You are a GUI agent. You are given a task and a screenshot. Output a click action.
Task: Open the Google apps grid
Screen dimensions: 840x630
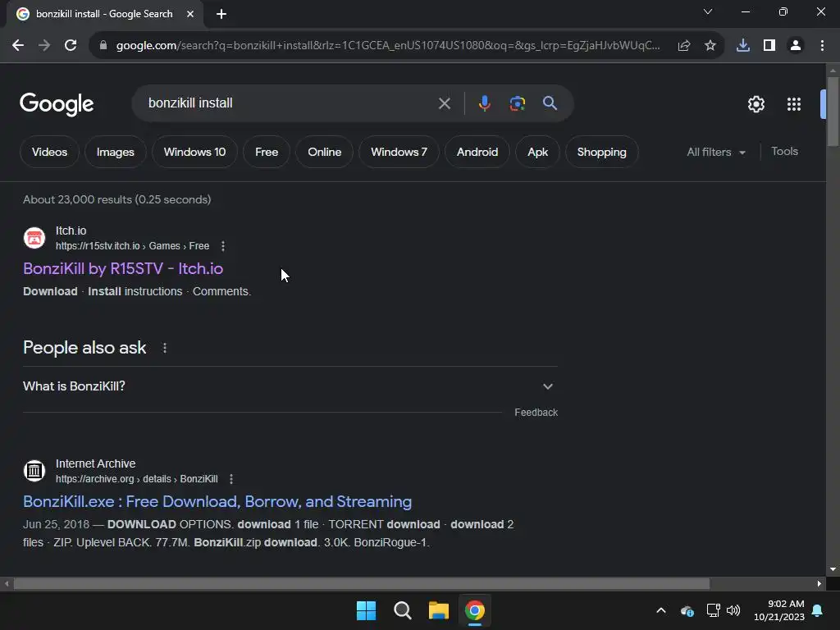(x=793, y=104)
